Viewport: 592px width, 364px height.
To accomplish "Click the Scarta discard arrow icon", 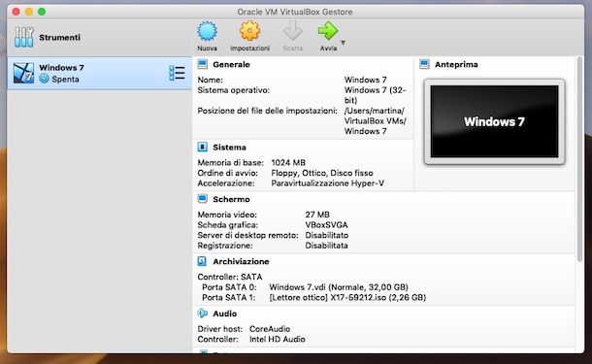I will point(292,31).
